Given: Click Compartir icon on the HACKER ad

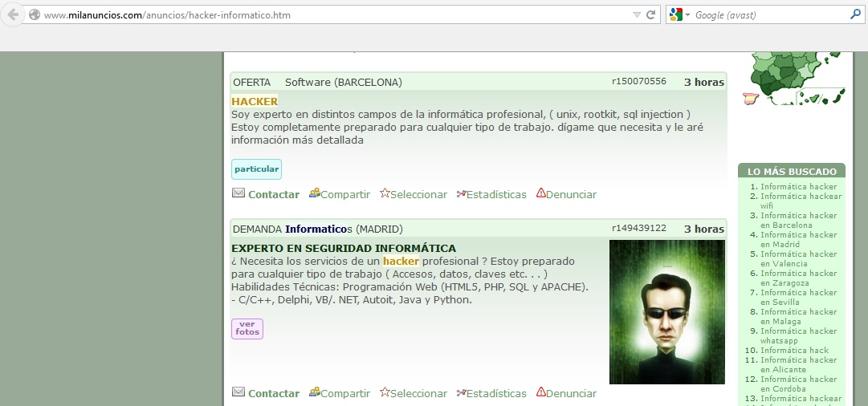Looking at the screenshot, I should 315,193.
